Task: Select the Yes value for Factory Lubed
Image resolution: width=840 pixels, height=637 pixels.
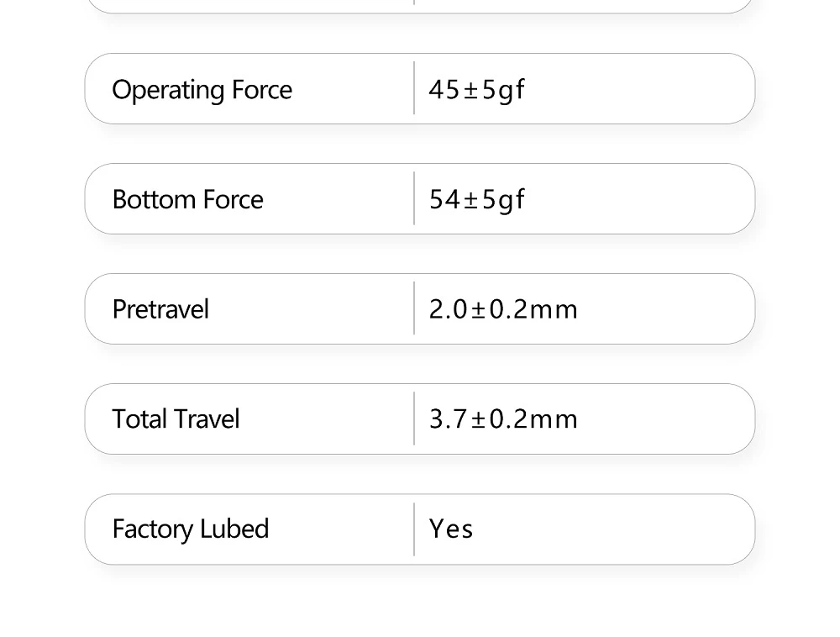Action: pyautogui.click(x=451, y=529)
